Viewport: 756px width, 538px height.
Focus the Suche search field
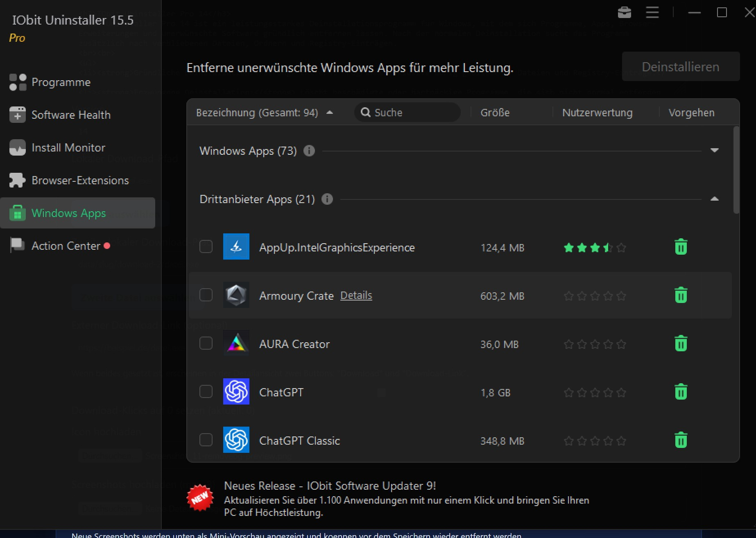pyautogui.click(x=407, y=112)
